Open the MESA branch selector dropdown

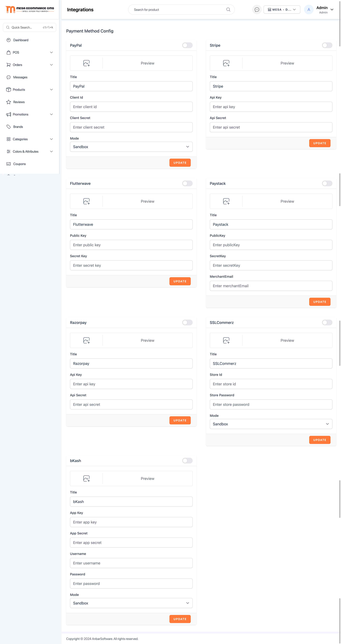coord(282,10)
